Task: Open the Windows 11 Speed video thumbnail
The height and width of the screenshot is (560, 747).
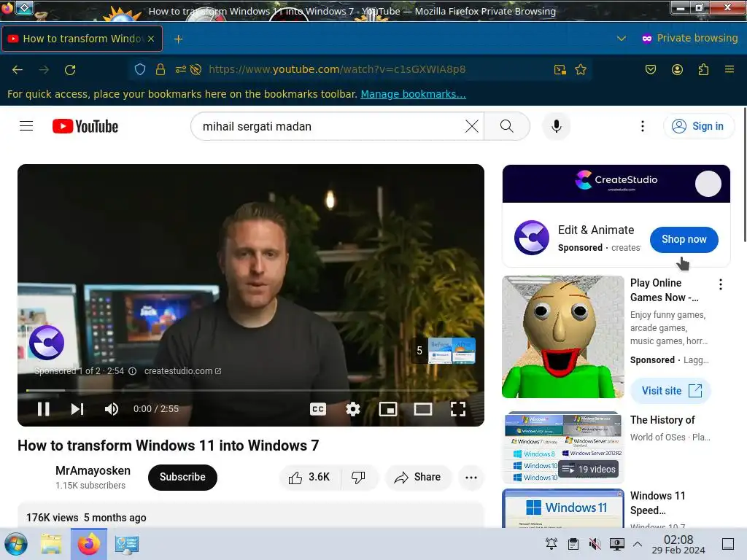Action: tap(563, 508)
